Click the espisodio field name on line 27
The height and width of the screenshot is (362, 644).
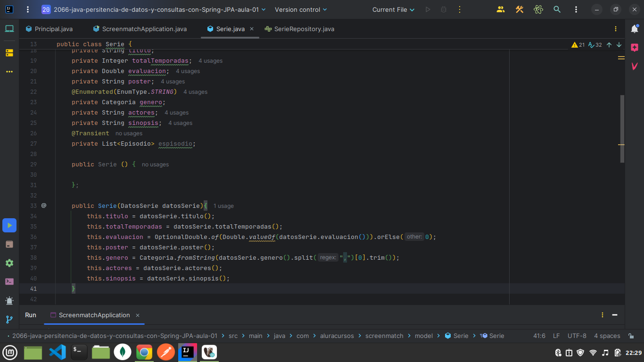click(x=175, y=144)
